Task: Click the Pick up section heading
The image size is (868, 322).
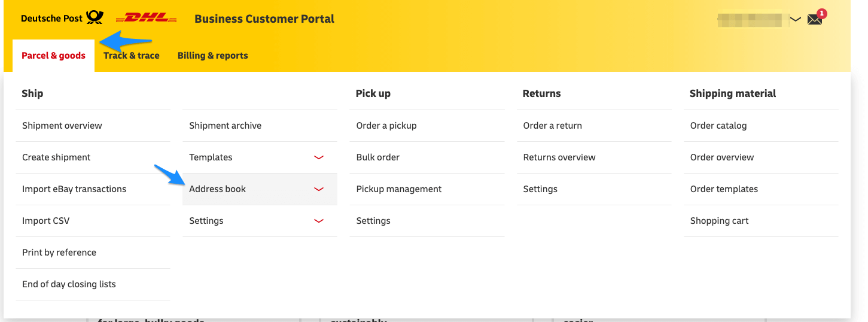Action: [x=373, y=93]
